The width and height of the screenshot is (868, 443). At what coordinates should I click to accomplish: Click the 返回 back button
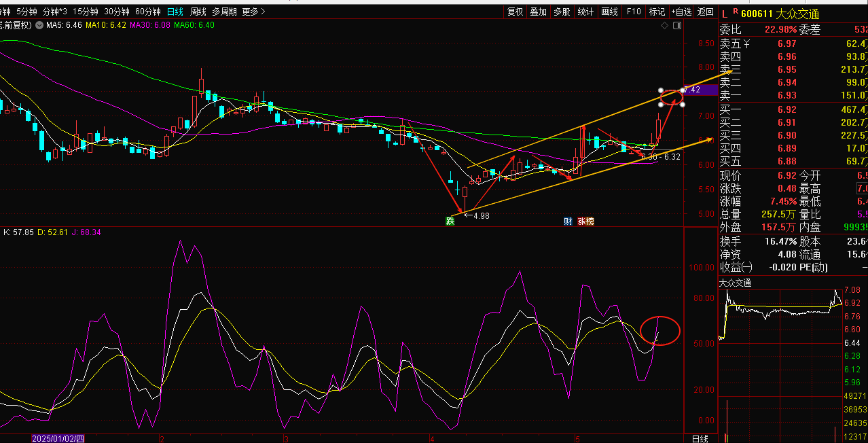click(705, 12)
